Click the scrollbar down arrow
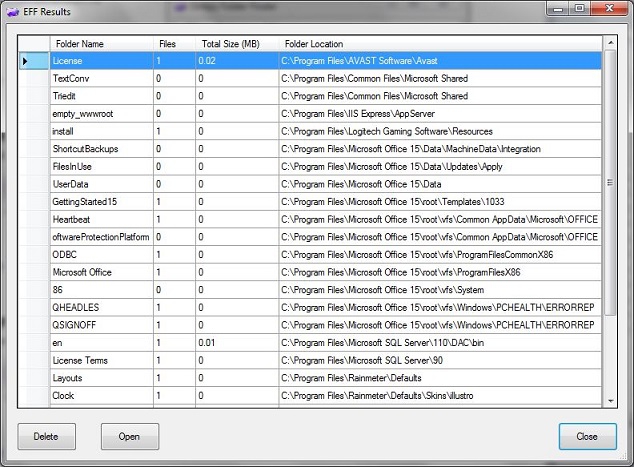Viewport: 634px width, 467px height. [x=611, y=401]
